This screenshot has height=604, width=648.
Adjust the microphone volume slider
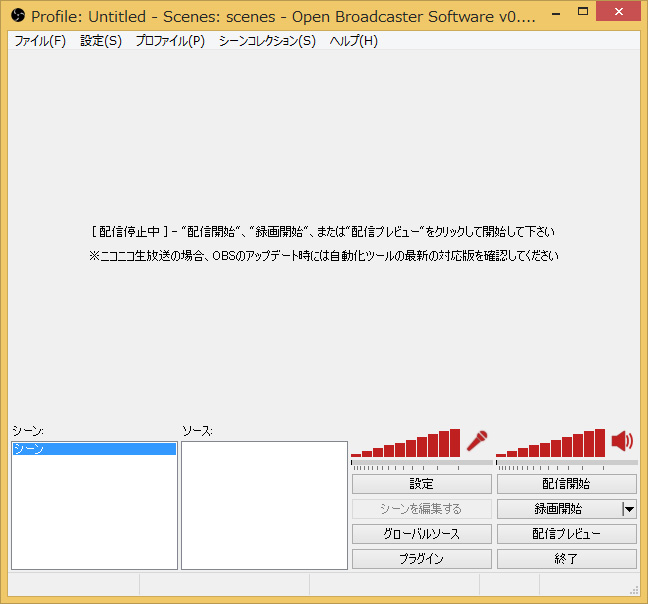tap(422, 463)
